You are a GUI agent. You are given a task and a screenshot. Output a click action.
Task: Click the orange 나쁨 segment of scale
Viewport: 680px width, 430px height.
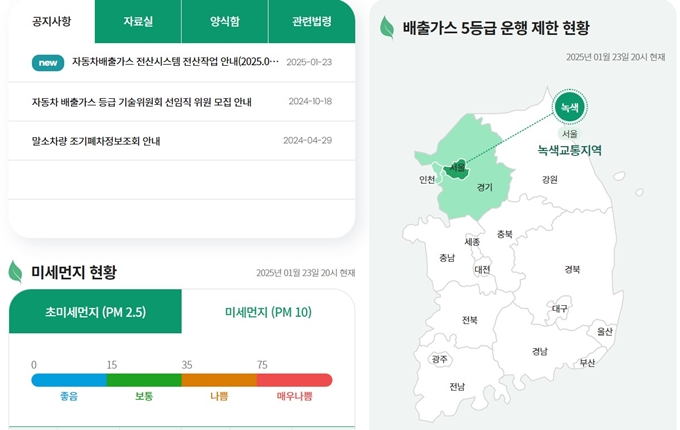pos(219,380)
